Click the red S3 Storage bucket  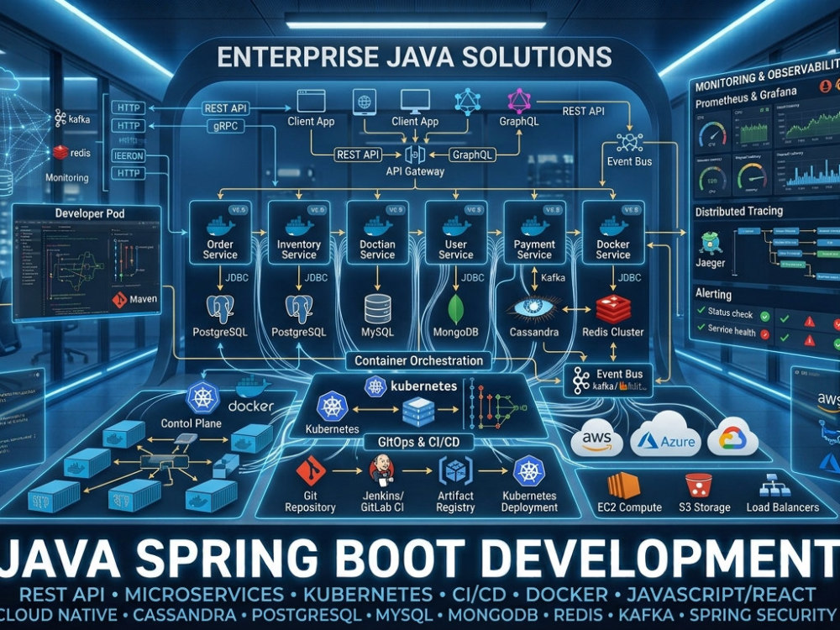click(x=699, y=486)
